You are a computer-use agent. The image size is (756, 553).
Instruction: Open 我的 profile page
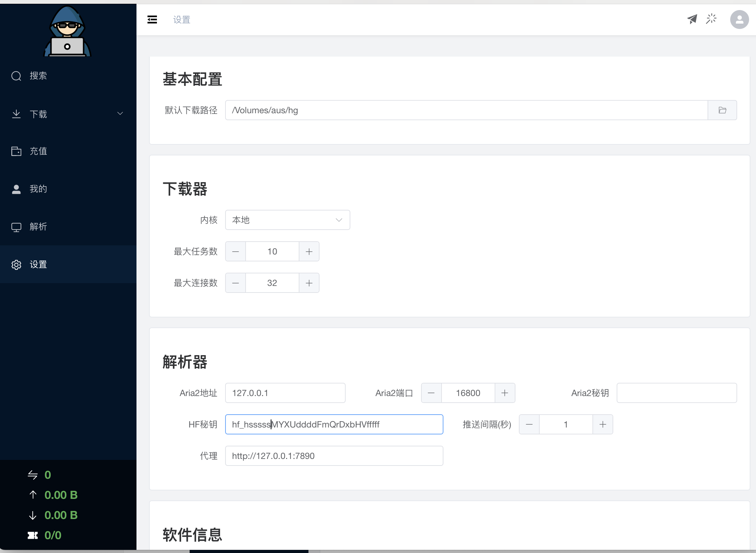point(38,189)
